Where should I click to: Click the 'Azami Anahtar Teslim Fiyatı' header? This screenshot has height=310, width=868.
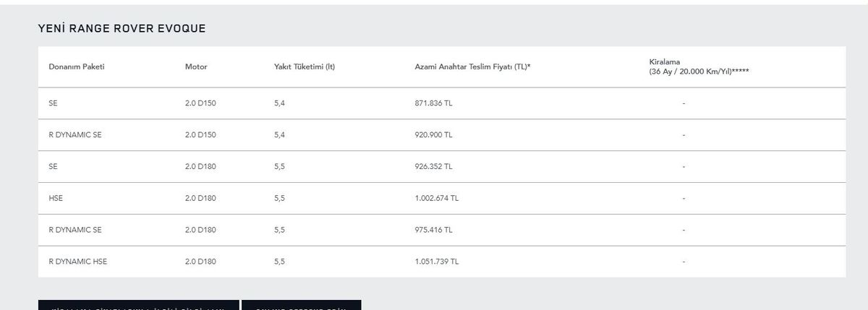coord(473,67)
